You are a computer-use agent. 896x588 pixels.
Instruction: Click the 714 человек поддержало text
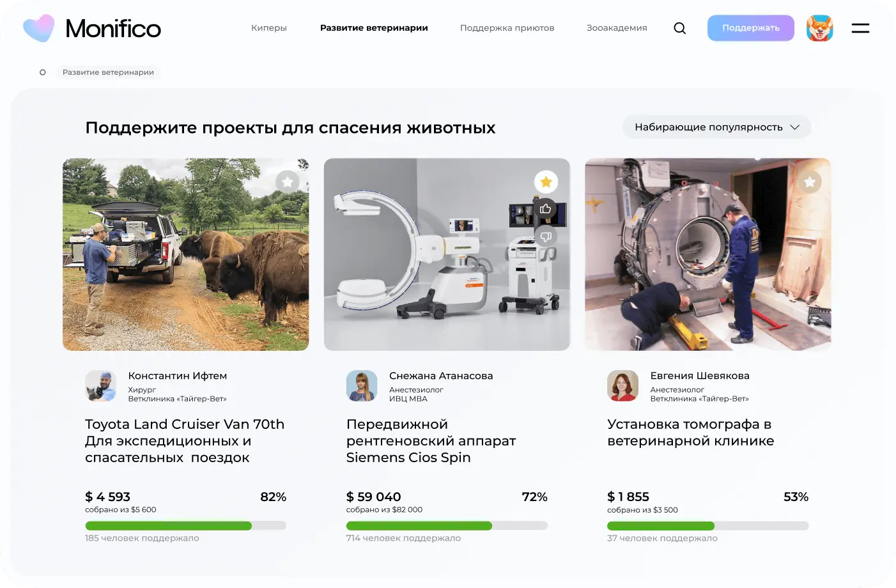403,538
